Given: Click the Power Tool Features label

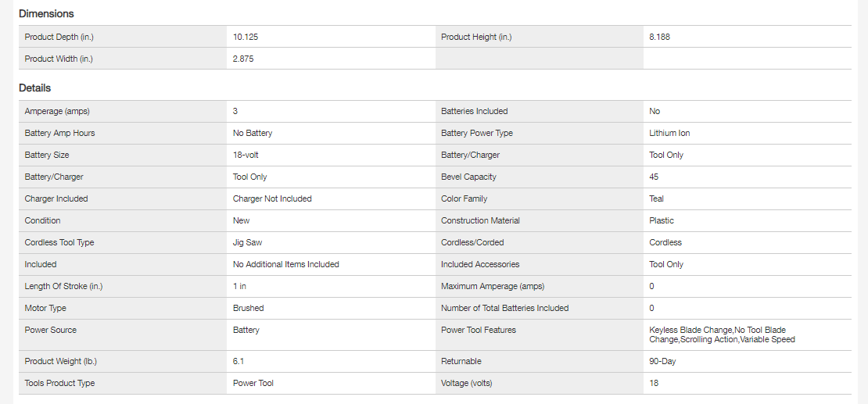Looking at the screenshot, I should point(479,330).
